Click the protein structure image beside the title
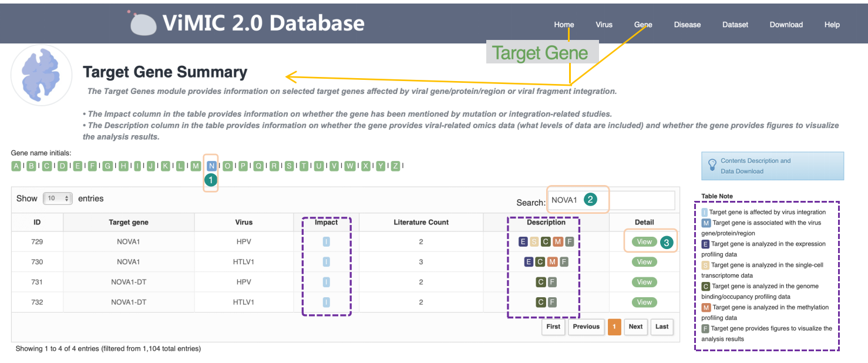This screenshot has height=363, width=868. pyautogui.click(x=41, y=75)
